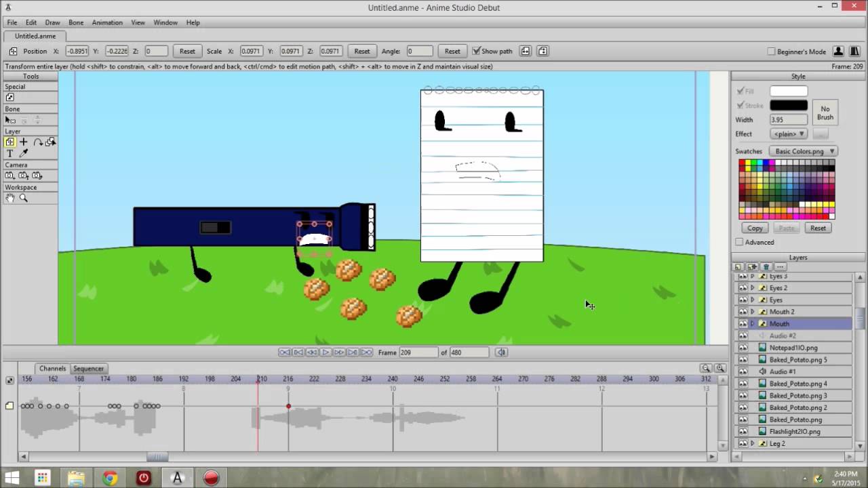Screen dimensions: 868x488
Task: Select the Rotate Layer arc tool
Action: tap(38, 142)
